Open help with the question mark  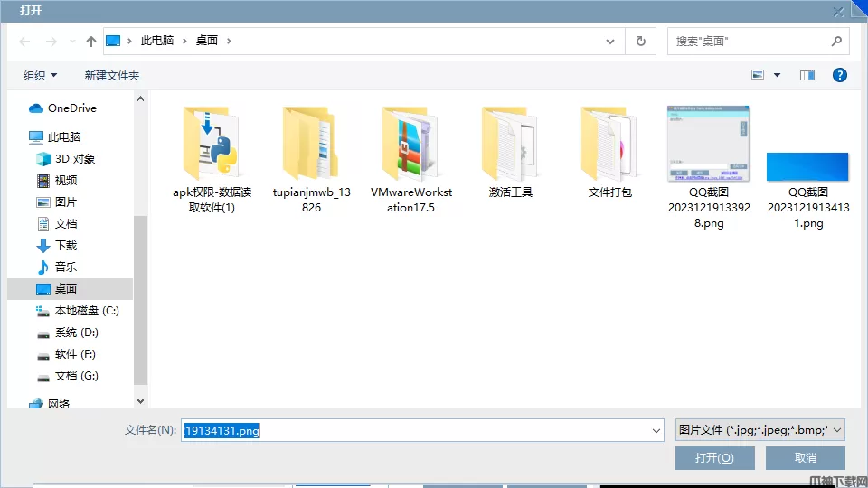coord(840,75)
